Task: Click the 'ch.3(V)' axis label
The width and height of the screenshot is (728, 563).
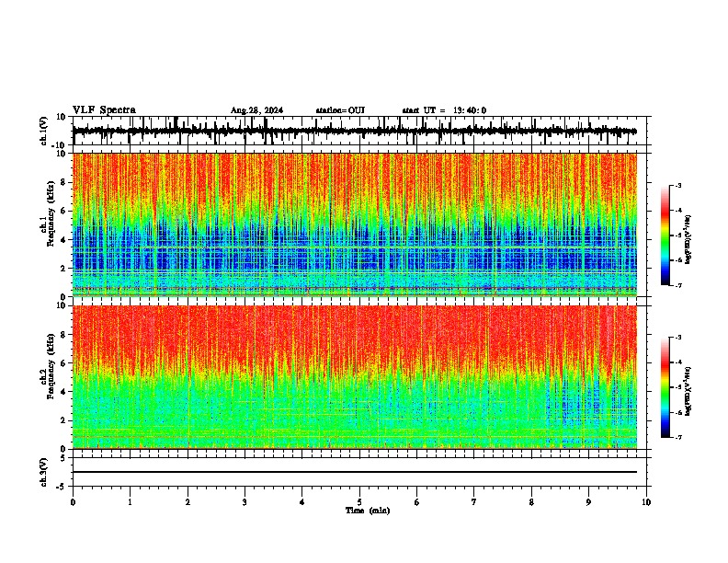Action: tap(44, 472)
